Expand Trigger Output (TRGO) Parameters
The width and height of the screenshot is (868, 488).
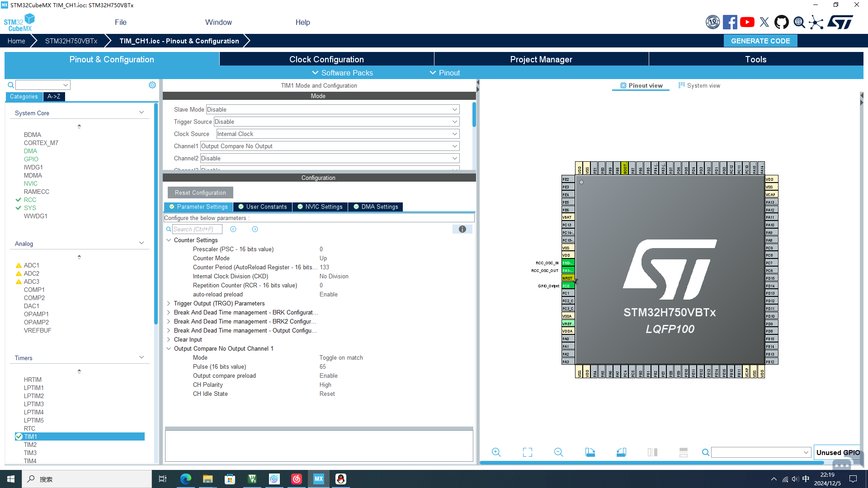pos(169,303)
